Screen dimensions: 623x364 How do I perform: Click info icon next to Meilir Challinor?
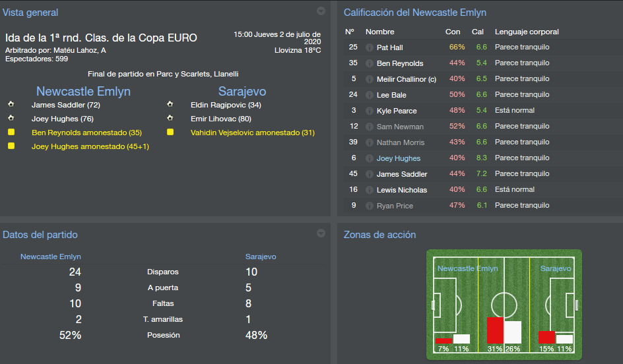370,79
